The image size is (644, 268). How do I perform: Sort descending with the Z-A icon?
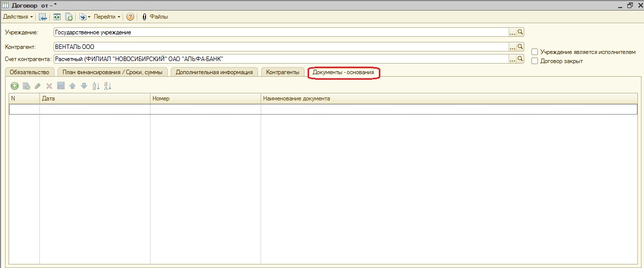[107, 86]
